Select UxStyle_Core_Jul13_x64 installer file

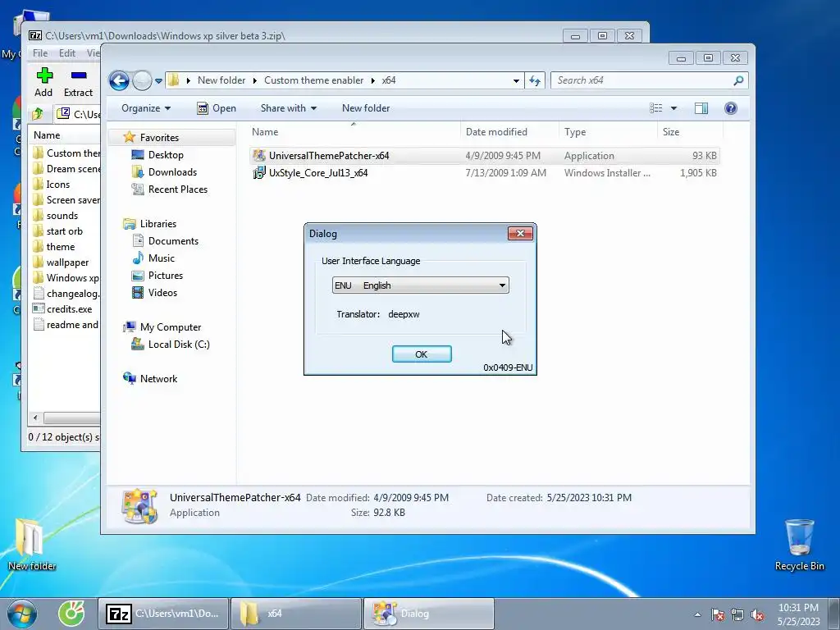click(484, 173)
